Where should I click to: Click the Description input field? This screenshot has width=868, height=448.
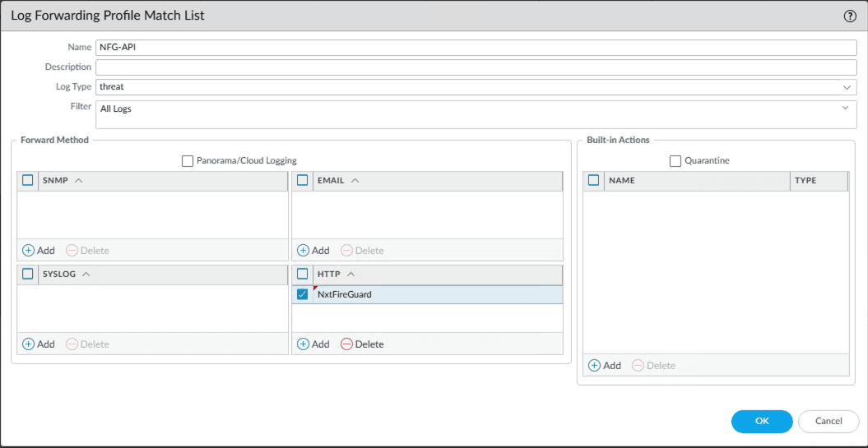476,67
